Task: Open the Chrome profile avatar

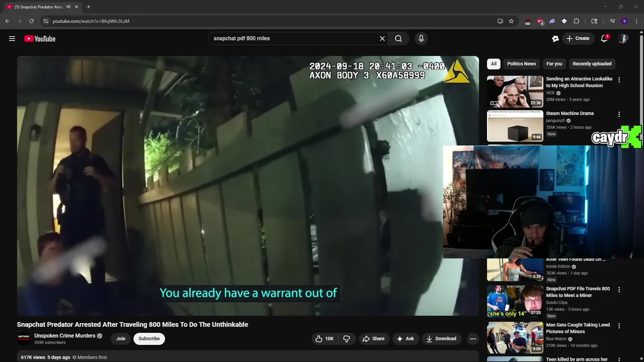Action: [x=624, y=21]
